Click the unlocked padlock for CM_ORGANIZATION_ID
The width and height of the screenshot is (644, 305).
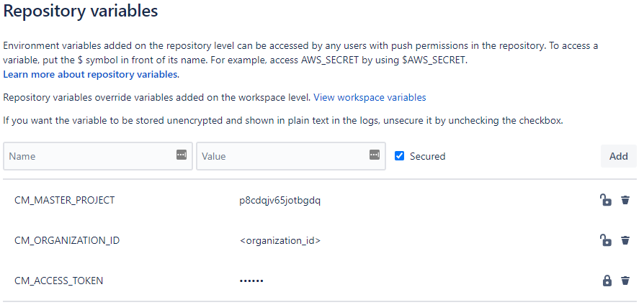click(607, 240)
